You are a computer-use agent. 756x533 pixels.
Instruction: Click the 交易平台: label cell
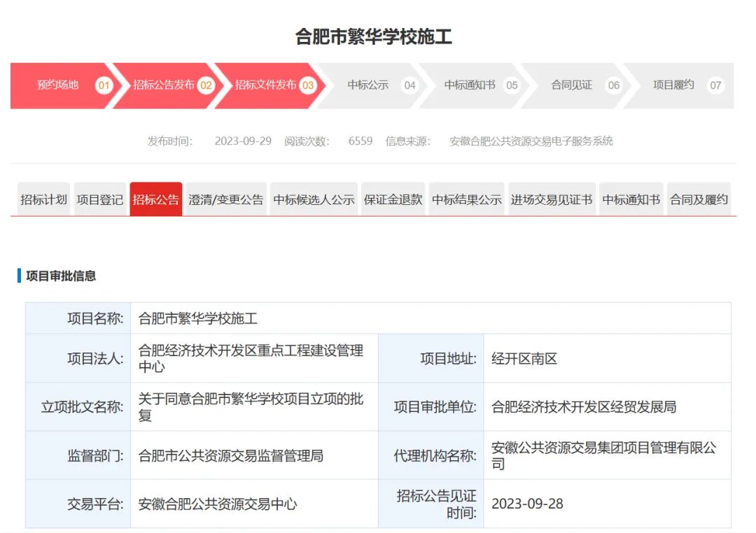pos(78,504)
